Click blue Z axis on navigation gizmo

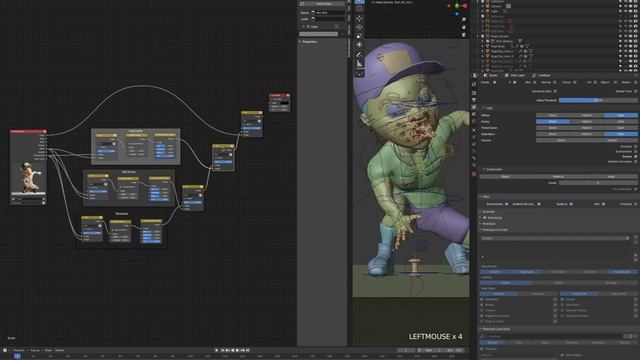pos(457,13)
